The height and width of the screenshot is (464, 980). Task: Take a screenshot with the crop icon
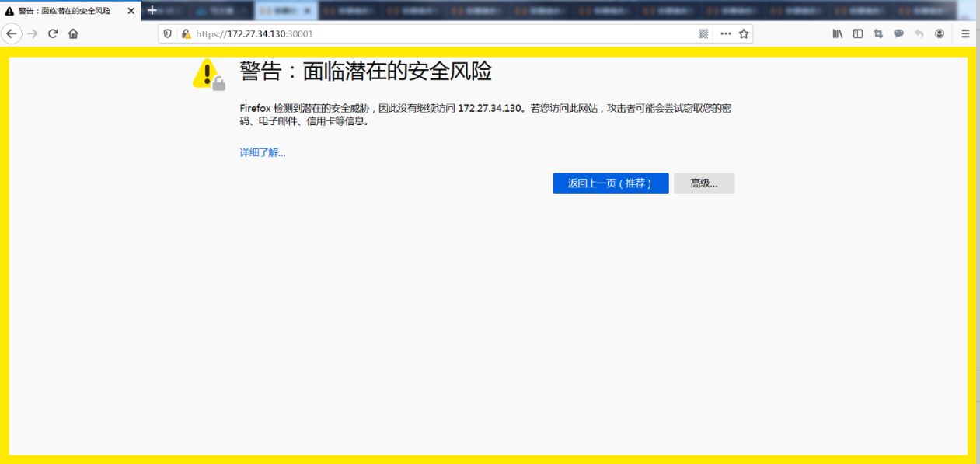coord(878,33)
